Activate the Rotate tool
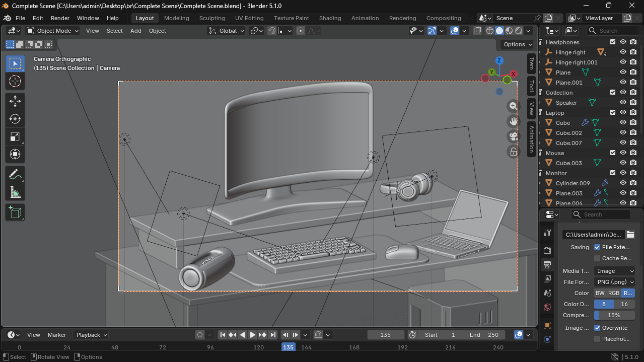The image size is (644, 362). tap(15, 119)
